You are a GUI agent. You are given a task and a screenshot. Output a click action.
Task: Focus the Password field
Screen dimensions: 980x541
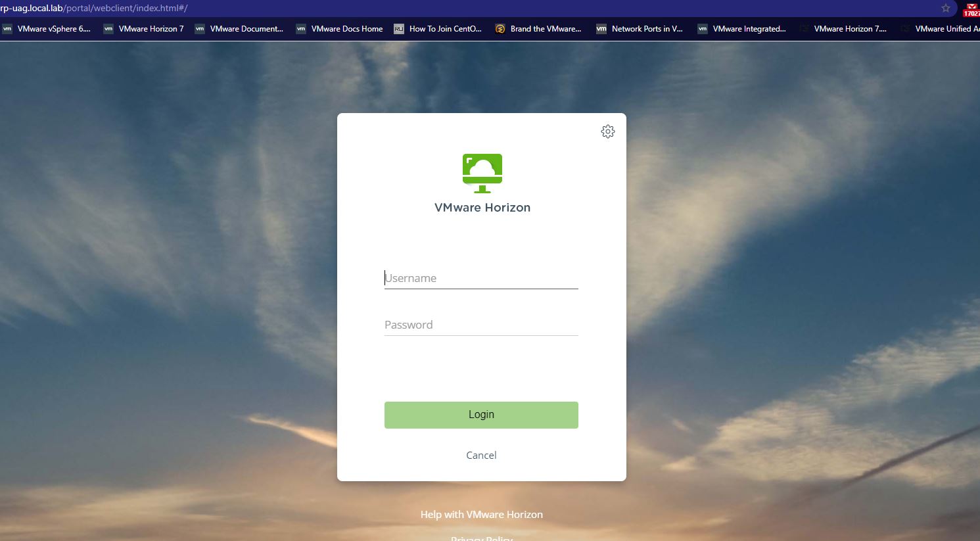tap(481, 325)
